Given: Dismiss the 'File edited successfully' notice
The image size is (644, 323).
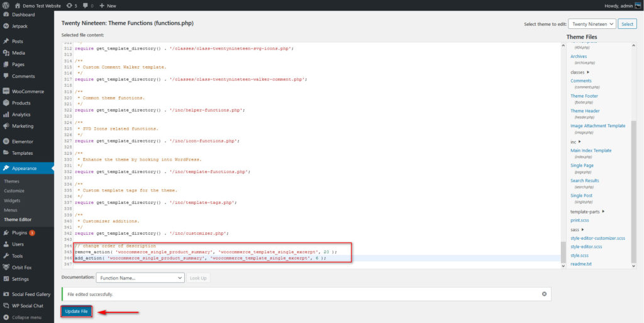Looking at the screenshot, I should pyautogui.click(x=544, y=294).
